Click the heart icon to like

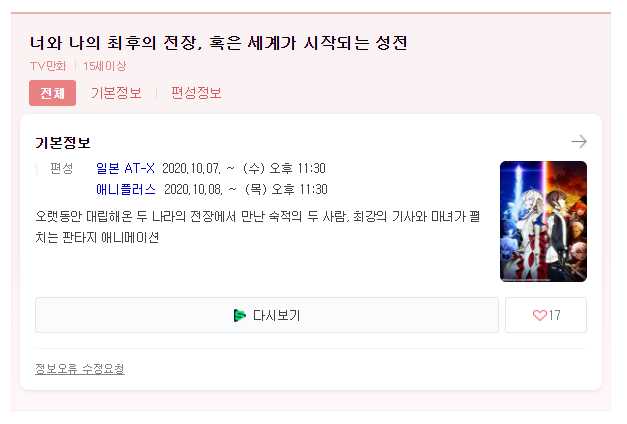(x=539, y=315)
